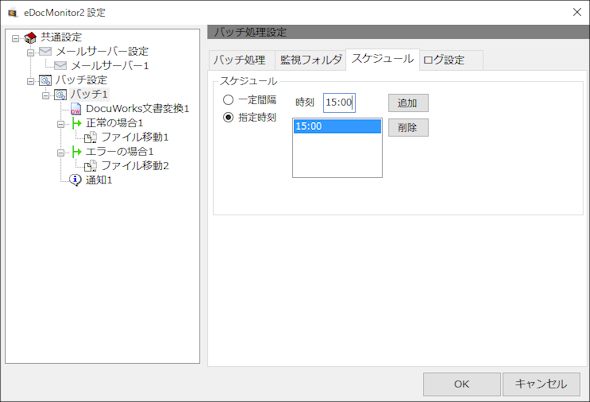This screenshot has height=402, width=590.
Task: Select the 指定時刻 radio button
Action: [228, 117]
